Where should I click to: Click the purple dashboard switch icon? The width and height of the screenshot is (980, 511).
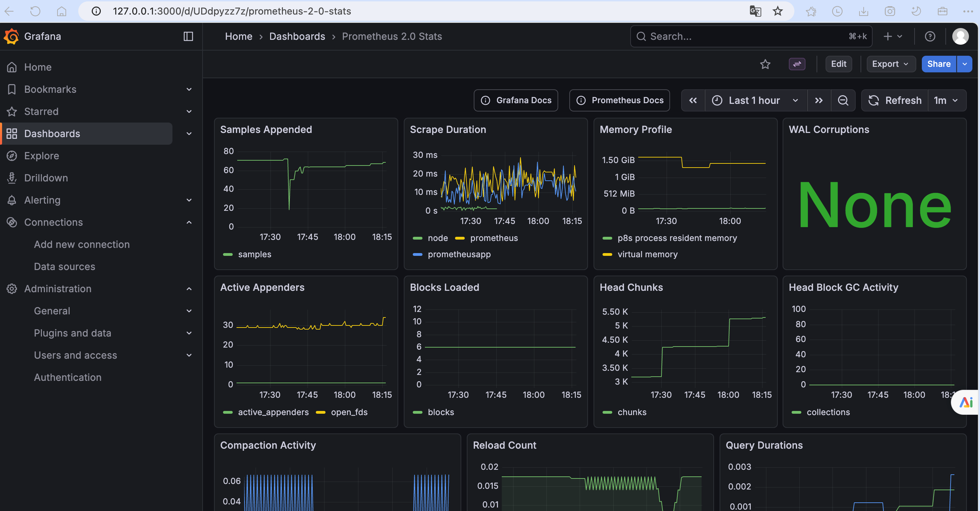(796, 64)
